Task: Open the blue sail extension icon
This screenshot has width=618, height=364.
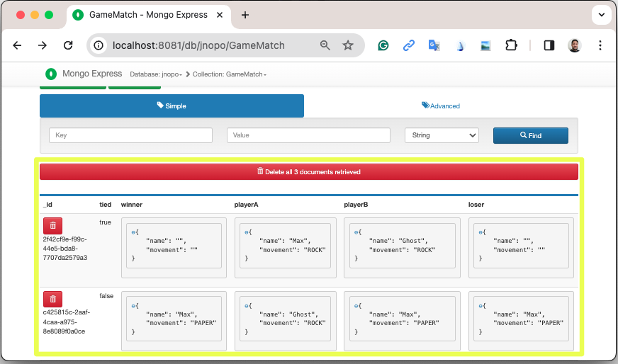Action: tap(460, 46)
